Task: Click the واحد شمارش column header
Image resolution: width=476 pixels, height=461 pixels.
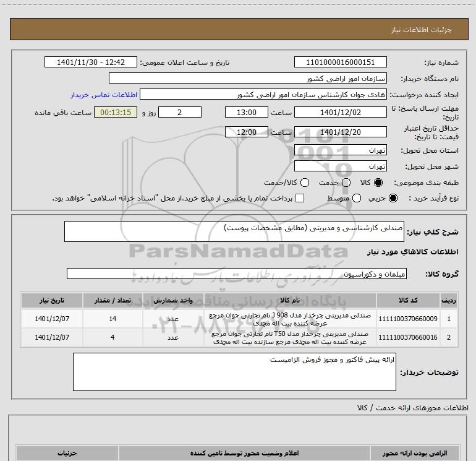Action: (x=173, y=300)
